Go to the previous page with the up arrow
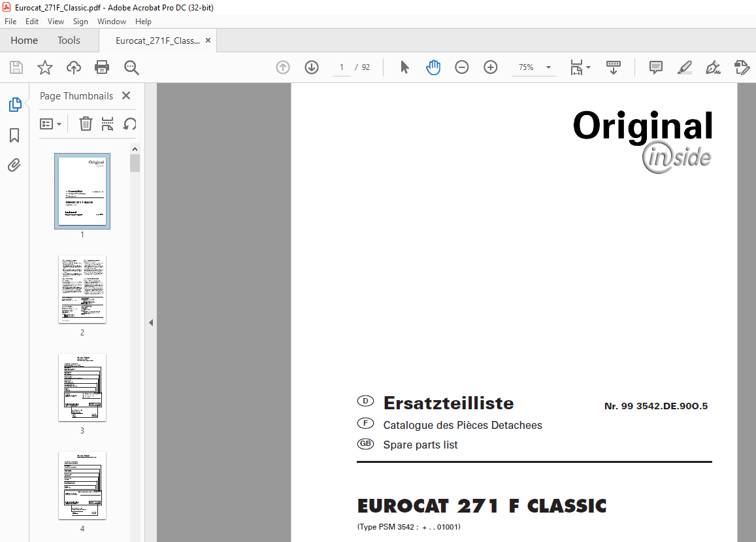Viewport: 756px width, 542px height. coord(283,67)
